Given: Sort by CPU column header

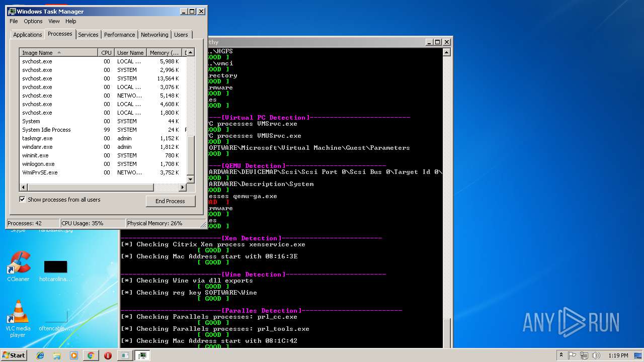Looking at the screenshot, I should pyautogui.click(x=106, y=53).
